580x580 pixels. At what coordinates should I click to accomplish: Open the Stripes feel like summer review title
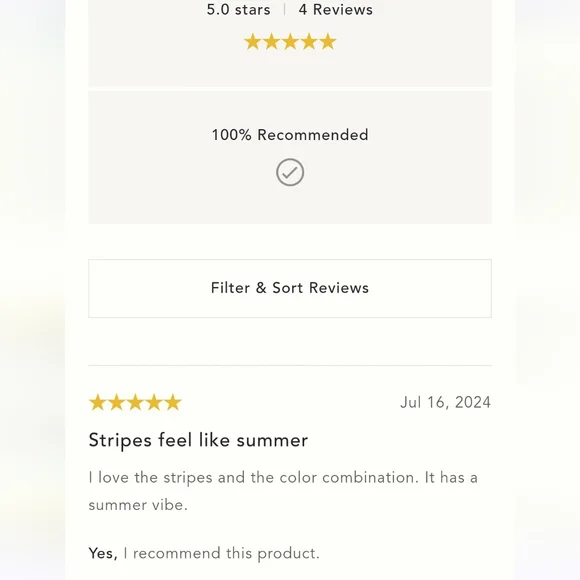coord(198,440)
